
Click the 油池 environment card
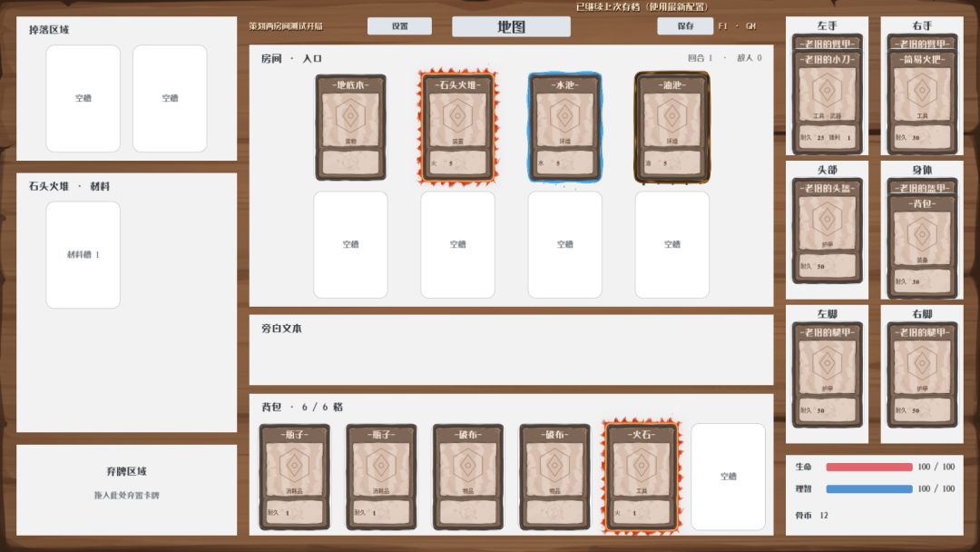pyautogui.click(x=671, y=127)
